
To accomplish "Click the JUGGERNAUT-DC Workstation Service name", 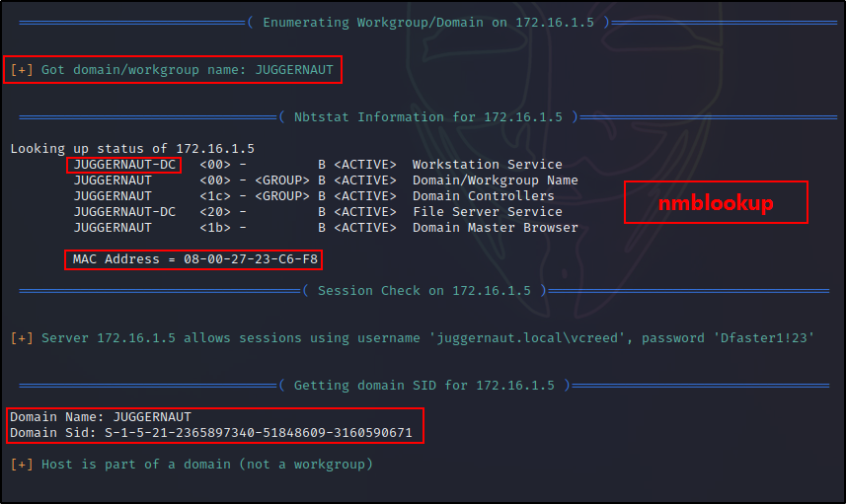I will (124, 165).
